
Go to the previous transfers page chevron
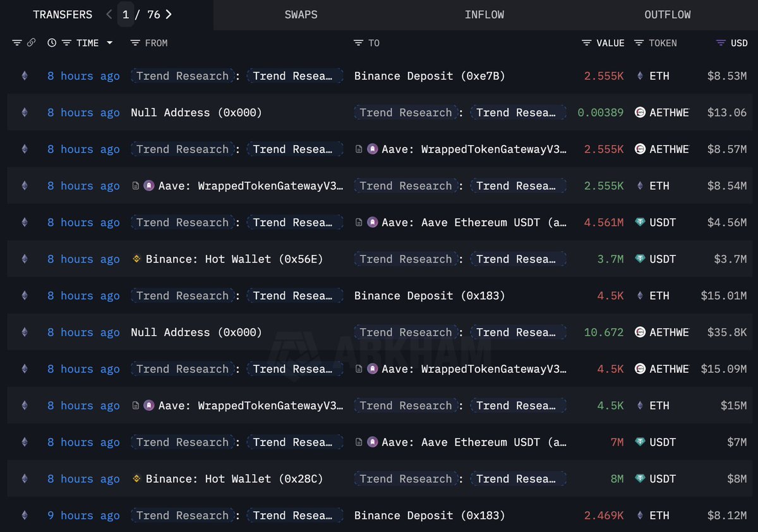[x=109, y=15]
